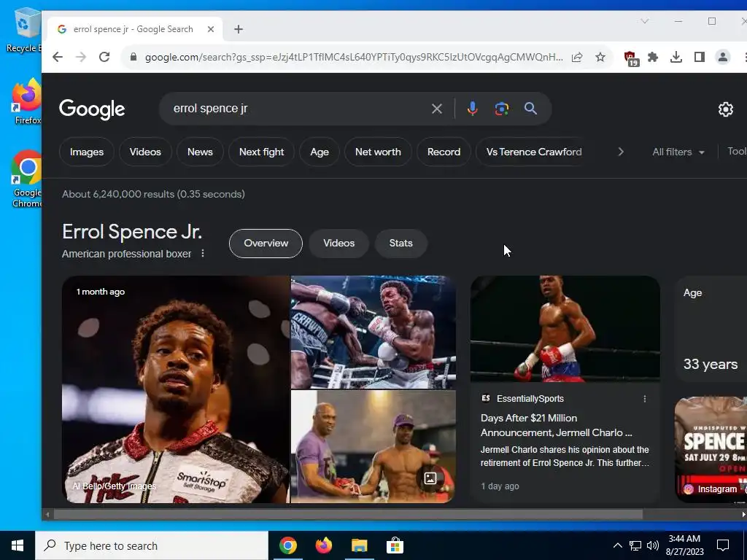Share this page via the share icon
Viewport: 747px width, 560px height.
tap(577, 57)
